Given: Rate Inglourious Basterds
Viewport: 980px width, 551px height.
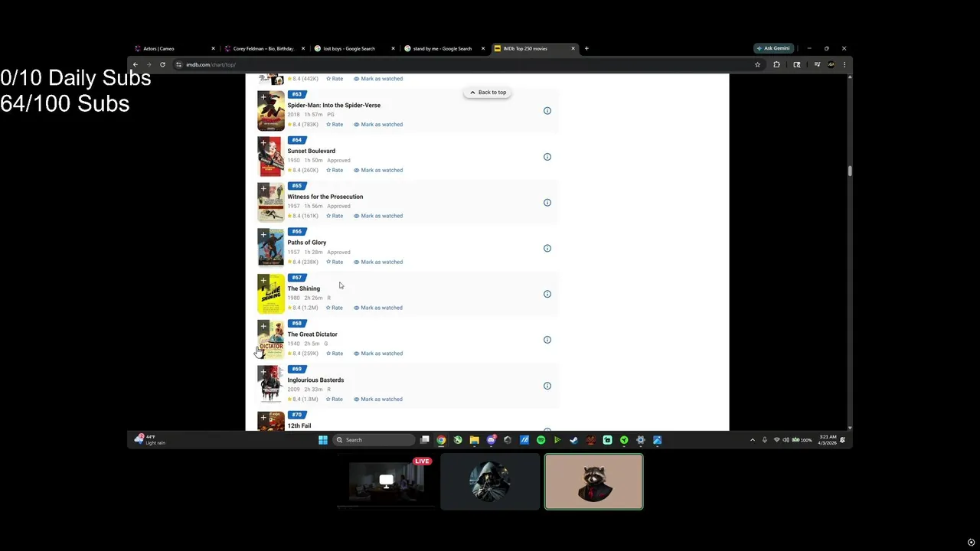Looking at the screenshot, I should click(x=335, y=399).
